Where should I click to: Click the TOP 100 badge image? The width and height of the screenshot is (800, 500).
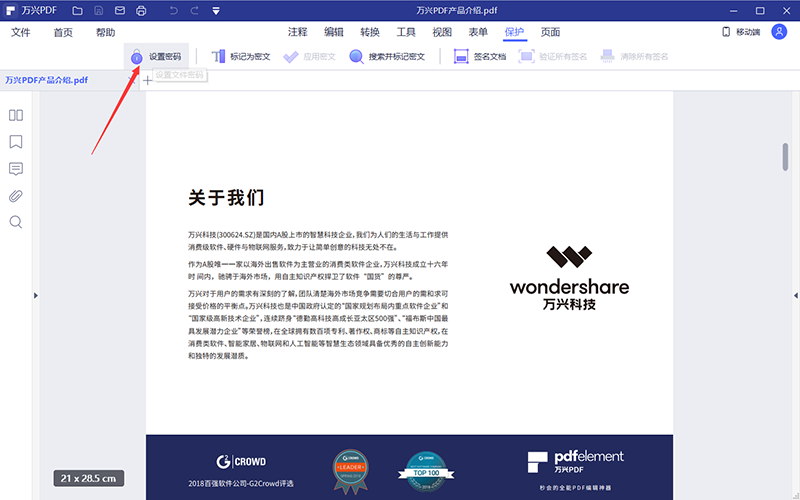(427, 471)
